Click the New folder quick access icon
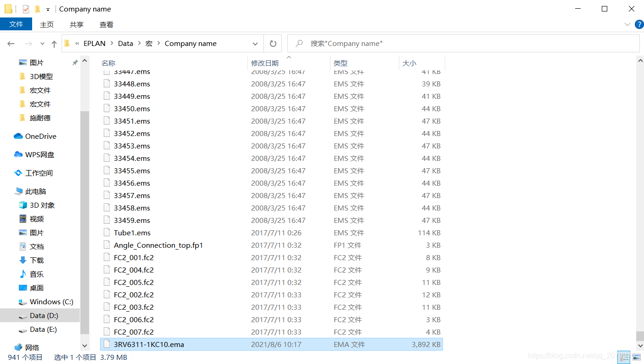The height and width of the screenshot is (364, 644). pyautogui.click(x=38, y=9)
